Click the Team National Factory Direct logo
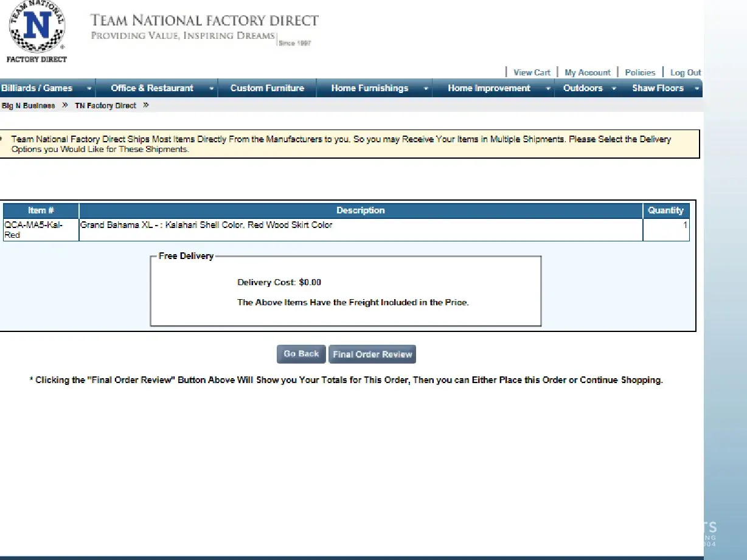Viewport: 747px width, 560px height. 36,30
